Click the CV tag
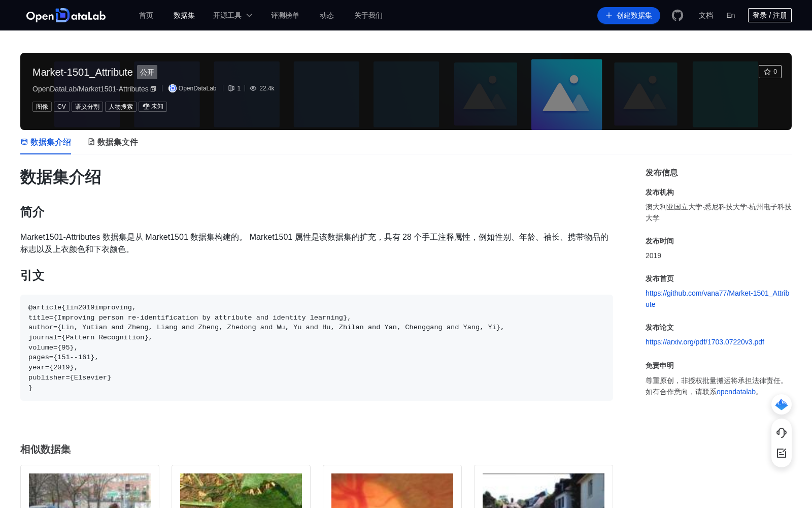The width and height of the screenshot is (812, 508). tap(61, 107)
